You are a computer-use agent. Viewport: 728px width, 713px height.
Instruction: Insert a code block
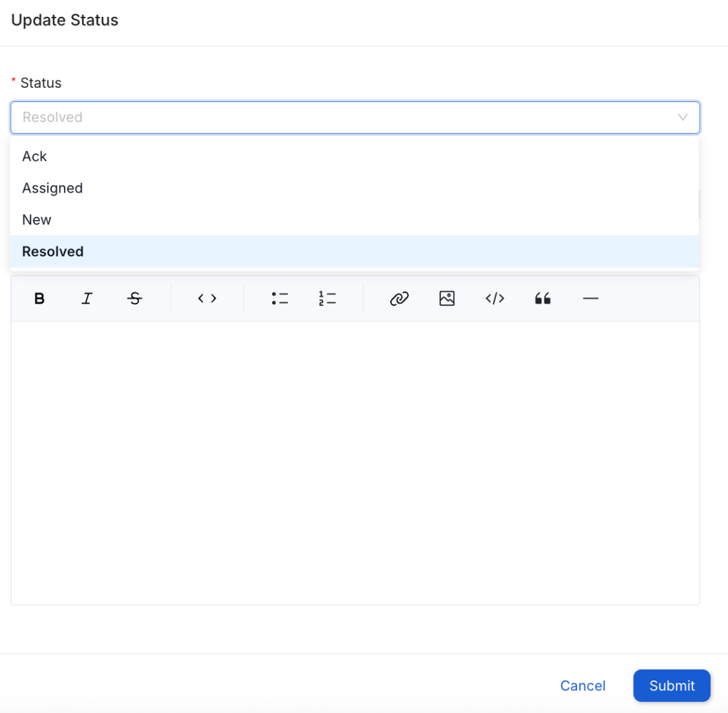[x=495, y=298]
